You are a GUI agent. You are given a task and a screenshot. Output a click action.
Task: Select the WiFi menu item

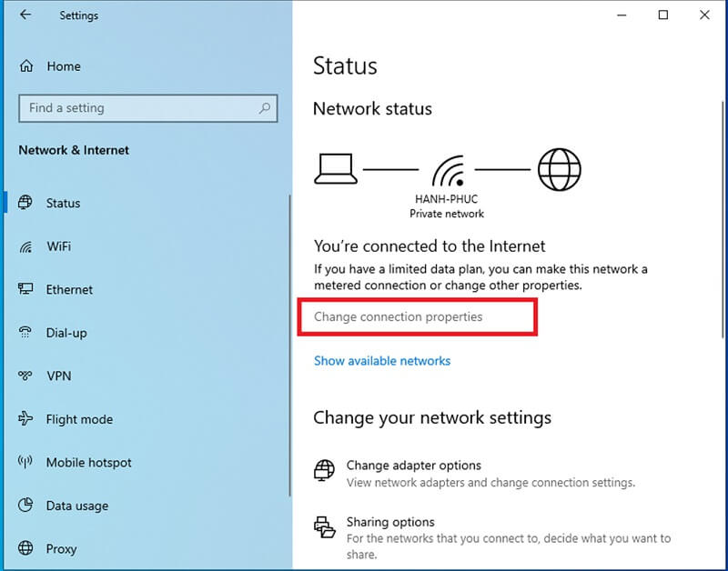coord(59,246)
